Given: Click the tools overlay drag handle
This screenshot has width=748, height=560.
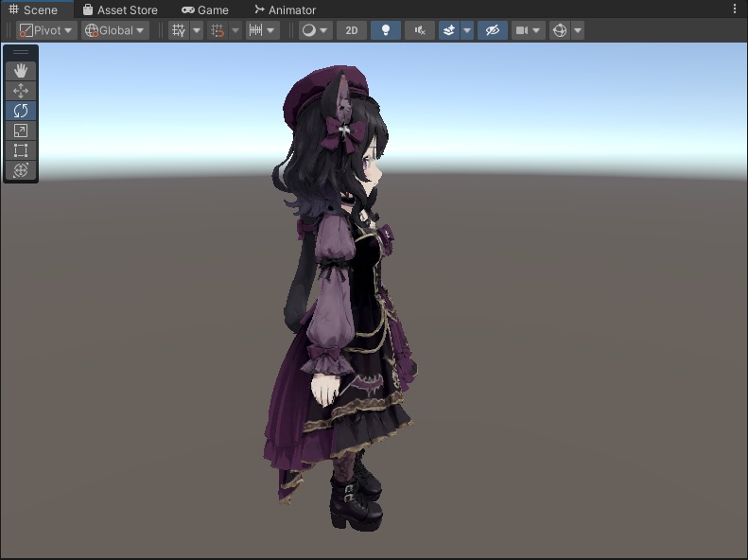Looking at the screenshot, I should click(21, 52).
